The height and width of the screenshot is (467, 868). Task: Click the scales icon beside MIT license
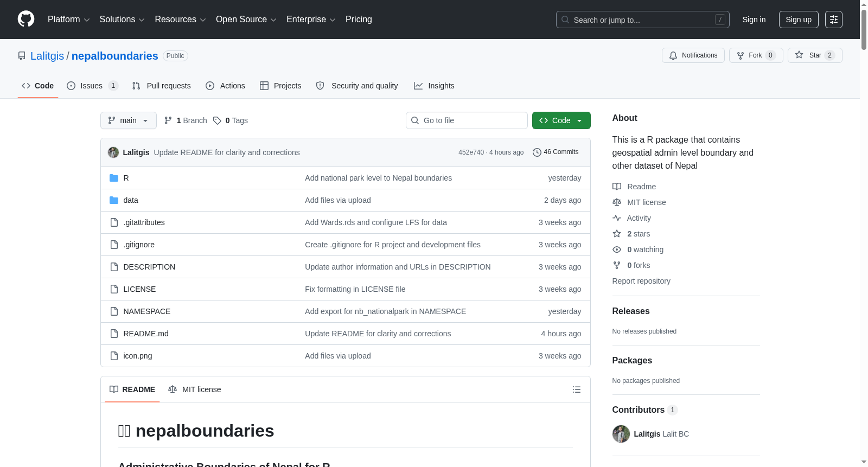coord(617,202)
